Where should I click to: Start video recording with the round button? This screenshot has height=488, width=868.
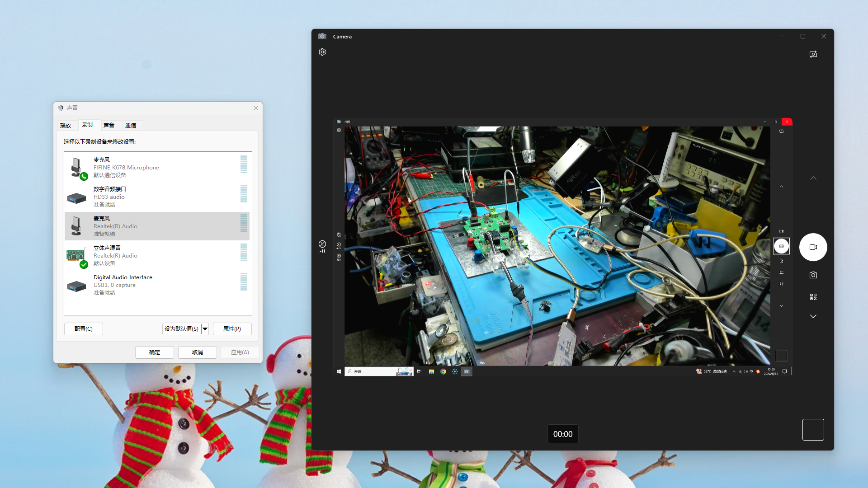click(x=813, y=247)
